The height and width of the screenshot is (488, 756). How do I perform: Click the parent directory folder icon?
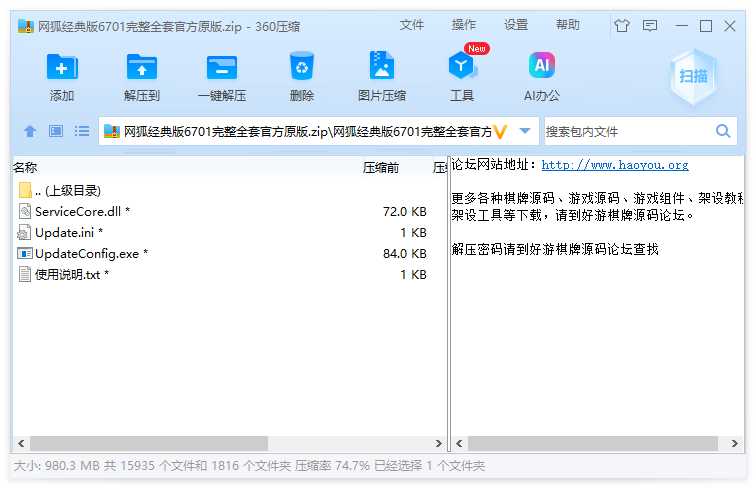pos(25,190)
